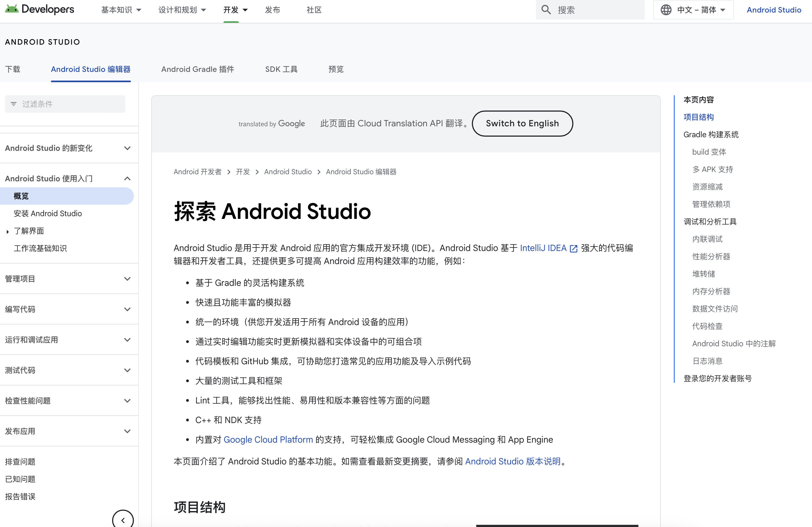This screenshot has width=812, height=527.
Task: Open the 设计和规划 dropdown menu
Action: (x=182, y=10)
